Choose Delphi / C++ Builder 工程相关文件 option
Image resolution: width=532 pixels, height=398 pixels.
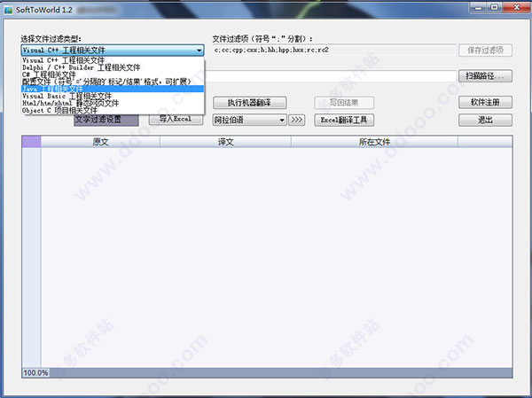(x=113, y=67)
